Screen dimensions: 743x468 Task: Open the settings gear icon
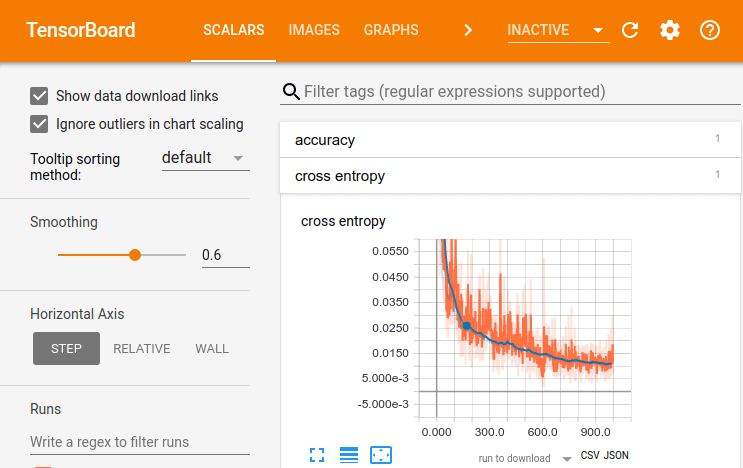pos(670,30)
